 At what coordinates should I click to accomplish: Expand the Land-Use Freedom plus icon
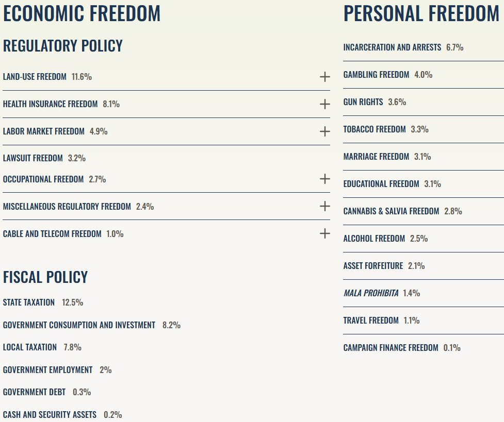coord(324,77)
